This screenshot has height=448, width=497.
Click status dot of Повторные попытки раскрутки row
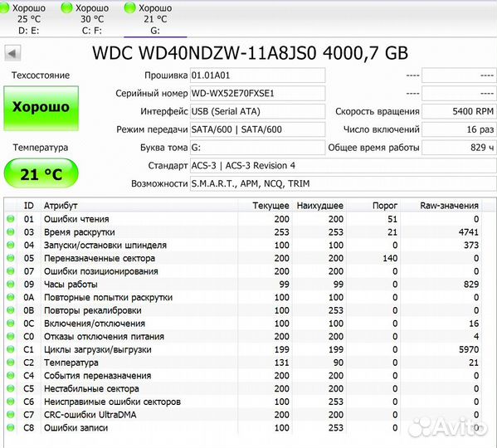(x=11, y=297)
